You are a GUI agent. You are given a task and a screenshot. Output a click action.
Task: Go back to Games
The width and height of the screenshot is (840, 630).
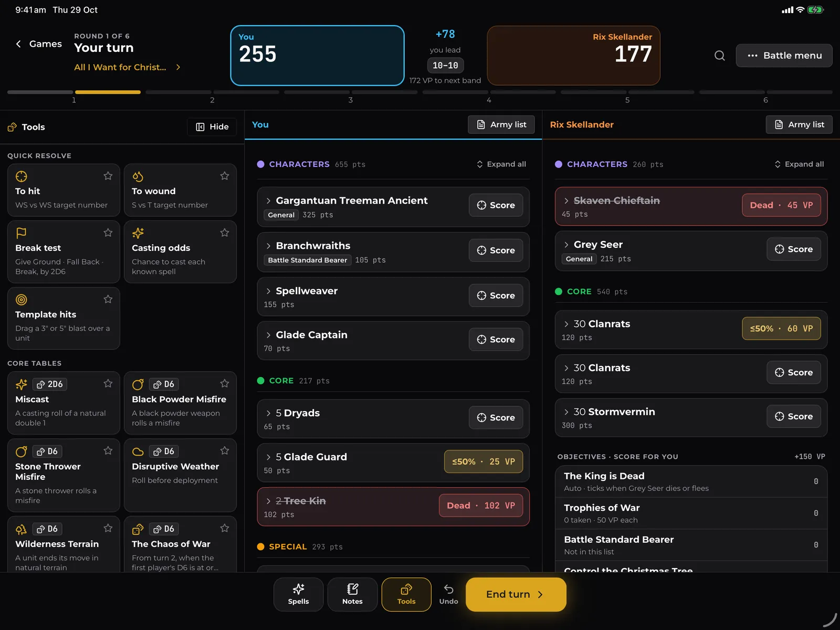tap(39, 44)
